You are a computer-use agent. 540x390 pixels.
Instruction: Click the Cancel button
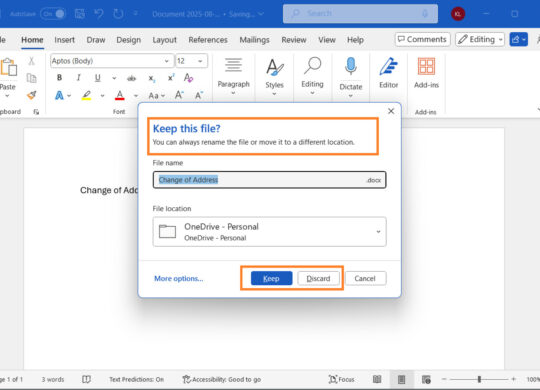point(365,278)
